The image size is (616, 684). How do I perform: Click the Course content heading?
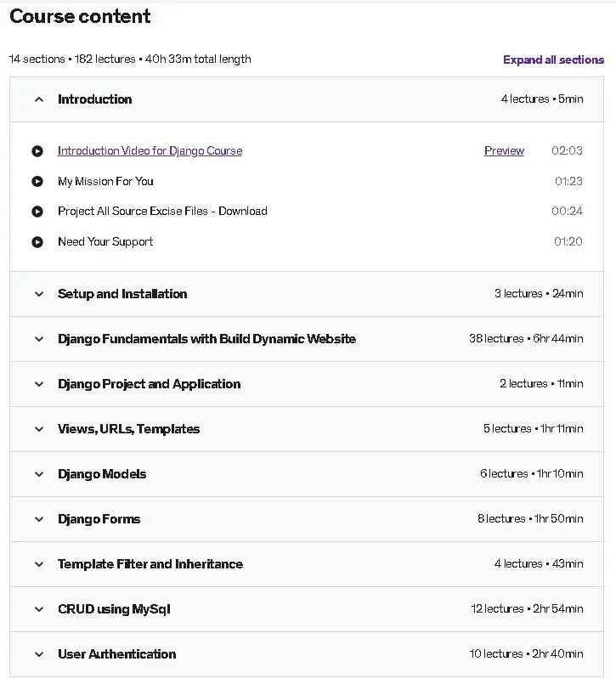[80, 17]
